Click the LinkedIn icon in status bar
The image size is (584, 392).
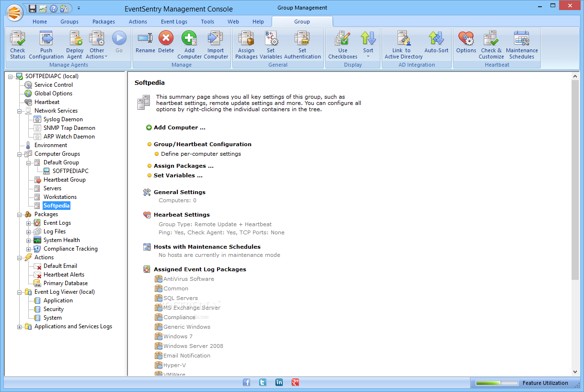[x=279, y=382]
